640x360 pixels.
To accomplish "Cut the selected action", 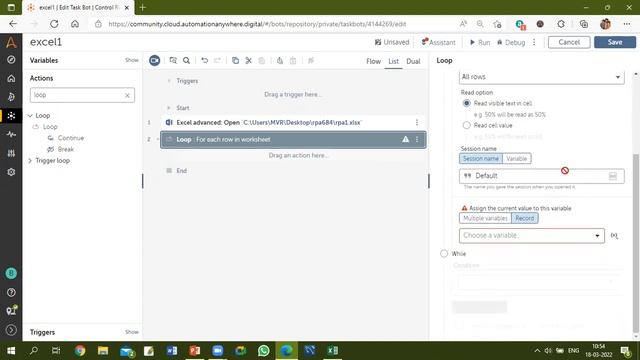I will click(x=249, y=60).
